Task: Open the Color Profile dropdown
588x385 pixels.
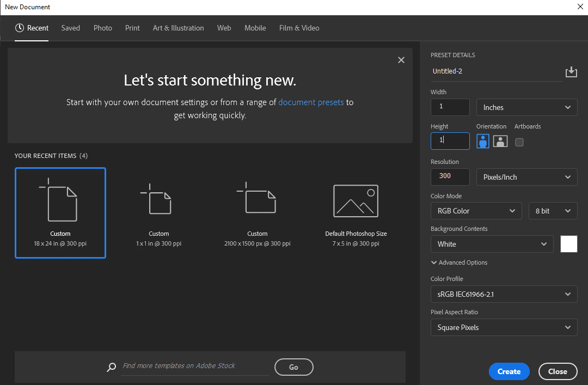Action: (504, 294)
